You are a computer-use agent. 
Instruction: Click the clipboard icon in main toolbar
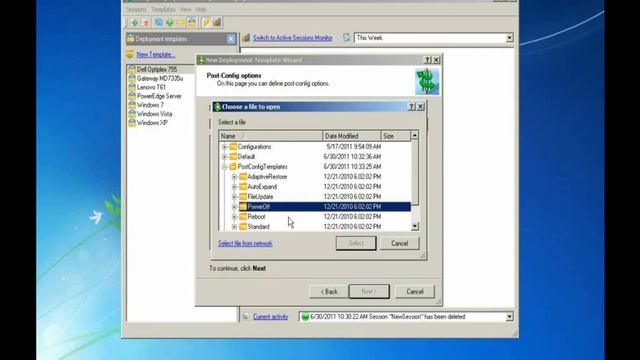pyautogui.click(x=192, y=23)
